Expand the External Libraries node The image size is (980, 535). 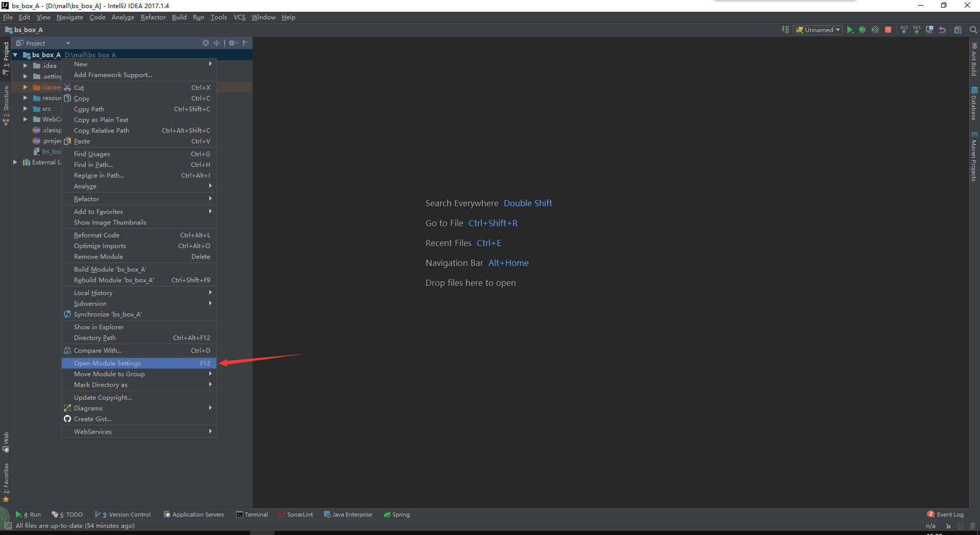pyautogui.click(x=15, y=162)
